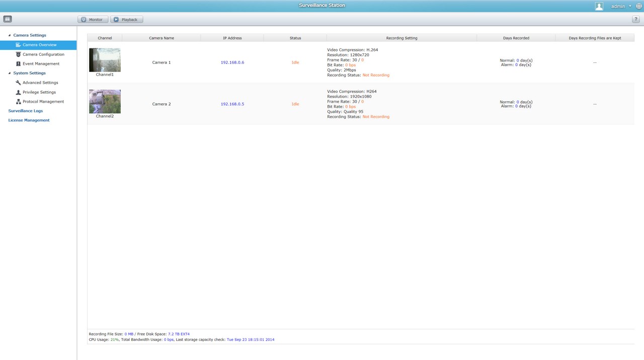Click the last storage capacity check date

pyautogui.click(x=251, y=340)
